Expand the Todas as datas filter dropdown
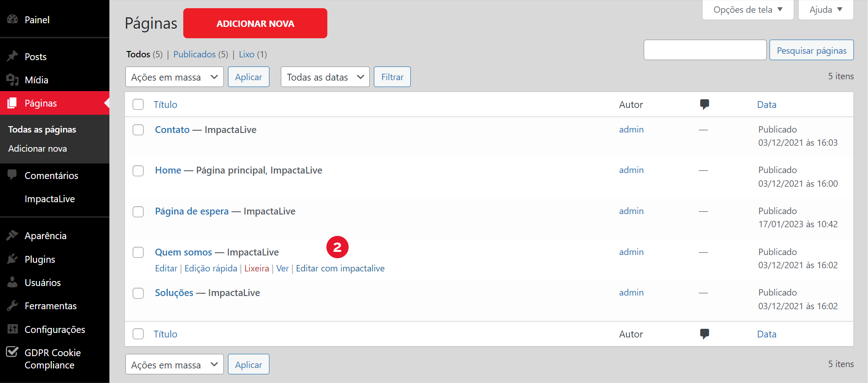This screenshot has width=868, height=383. point(325,77)
